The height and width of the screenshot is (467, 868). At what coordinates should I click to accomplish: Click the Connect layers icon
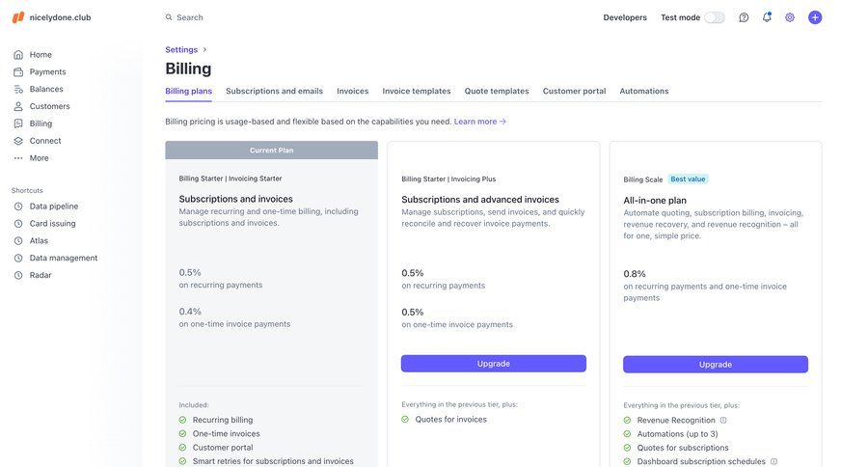[x=18, y=141]
